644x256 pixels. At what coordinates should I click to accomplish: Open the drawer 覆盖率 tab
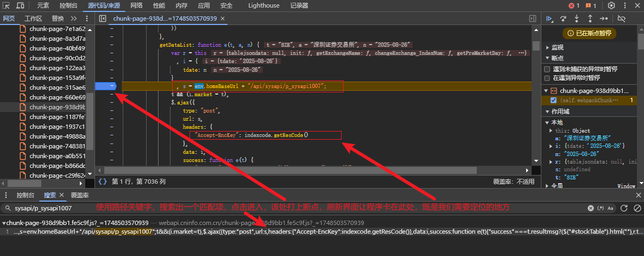click(80, 195)
